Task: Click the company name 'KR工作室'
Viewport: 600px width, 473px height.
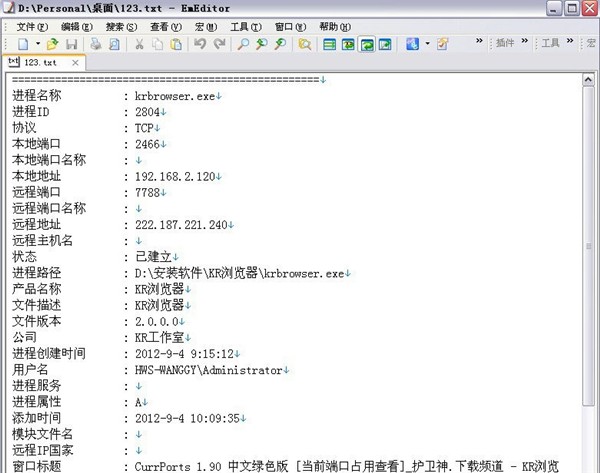Action: tap(160, 338)
